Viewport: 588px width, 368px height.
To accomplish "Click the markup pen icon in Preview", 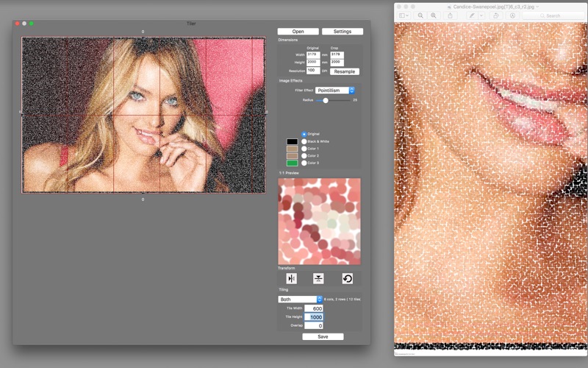I will (x=472, y=15).
